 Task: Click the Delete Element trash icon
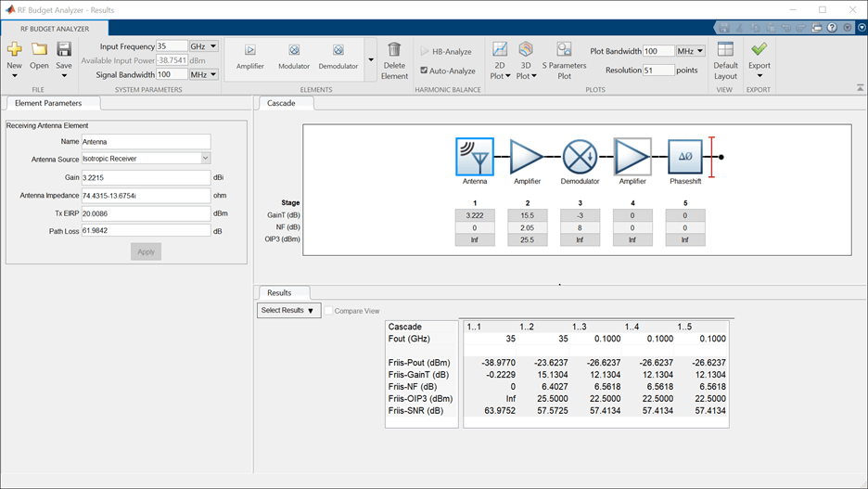(394, 50)
